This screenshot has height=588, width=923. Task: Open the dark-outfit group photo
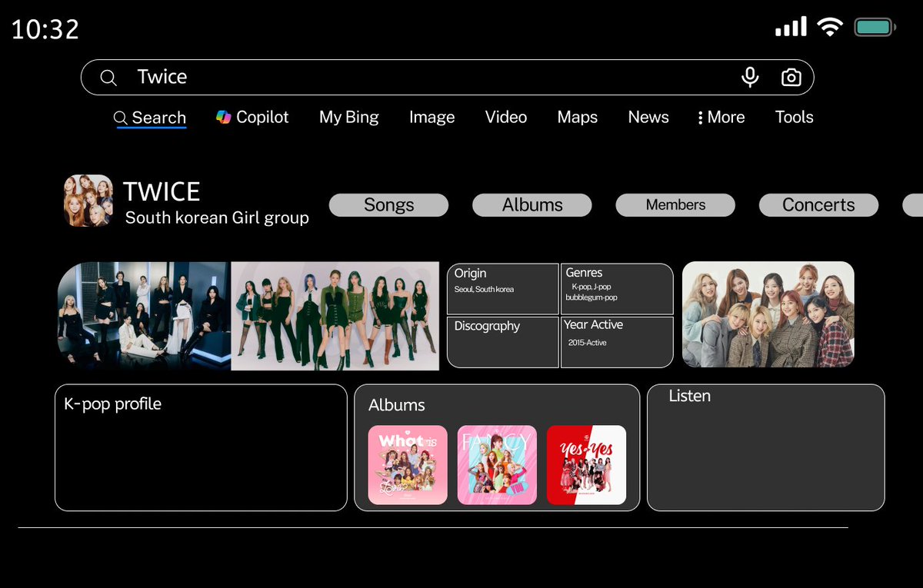click(144, 316)
